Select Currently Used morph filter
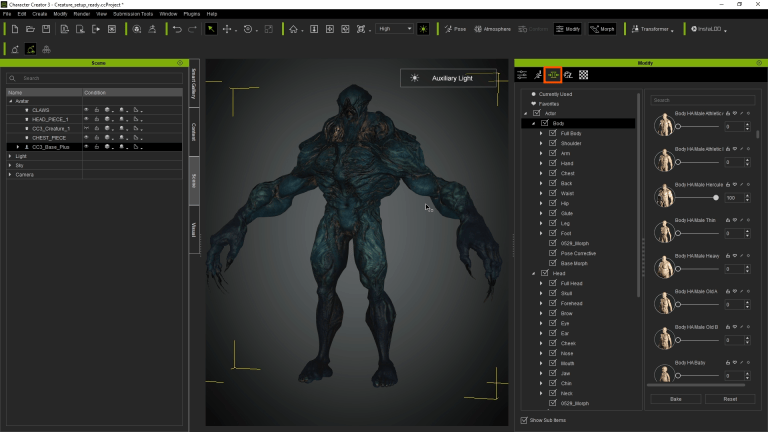 coord(555,94)
